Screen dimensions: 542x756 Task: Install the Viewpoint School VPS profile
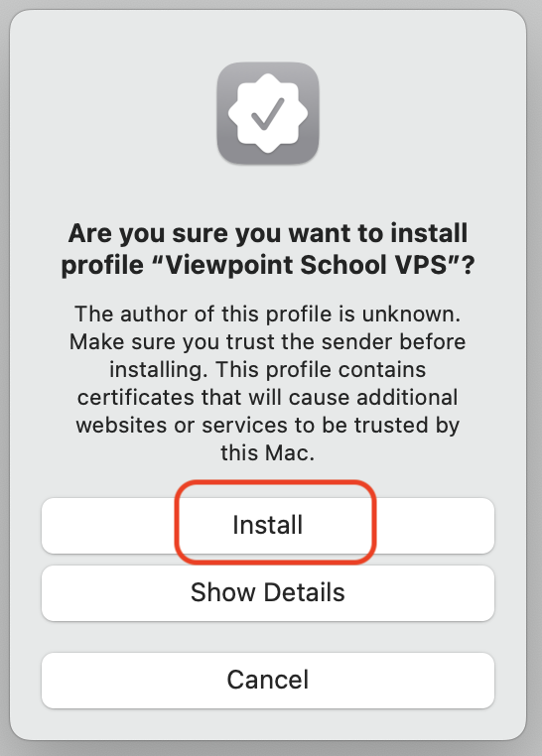pyautogui.click(x=268, y=525)
